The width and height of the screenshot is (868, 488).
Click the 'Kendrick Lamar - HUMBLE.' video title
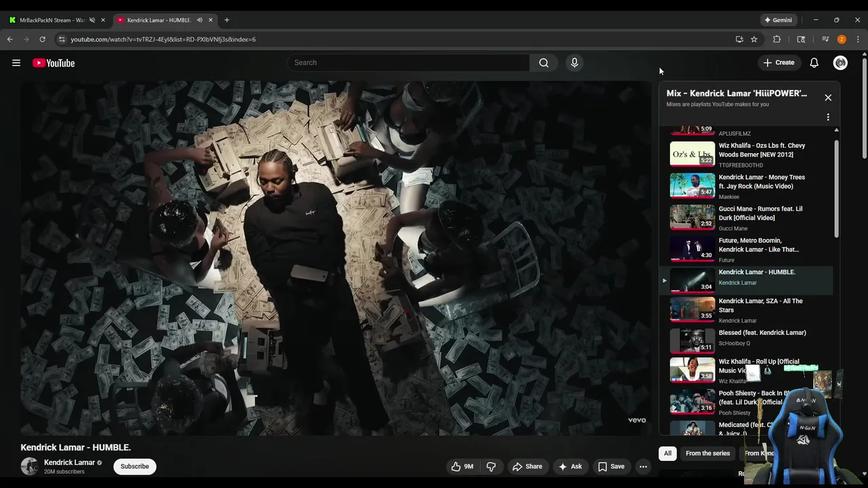(x=76, y=447)
